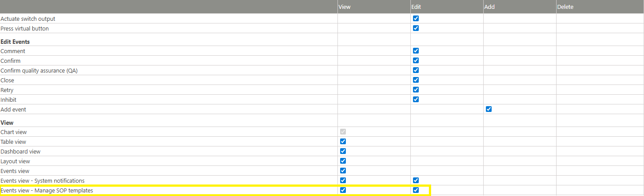
Task: Uncheck Edit permission for Close
Action: [x=416, y=80]
